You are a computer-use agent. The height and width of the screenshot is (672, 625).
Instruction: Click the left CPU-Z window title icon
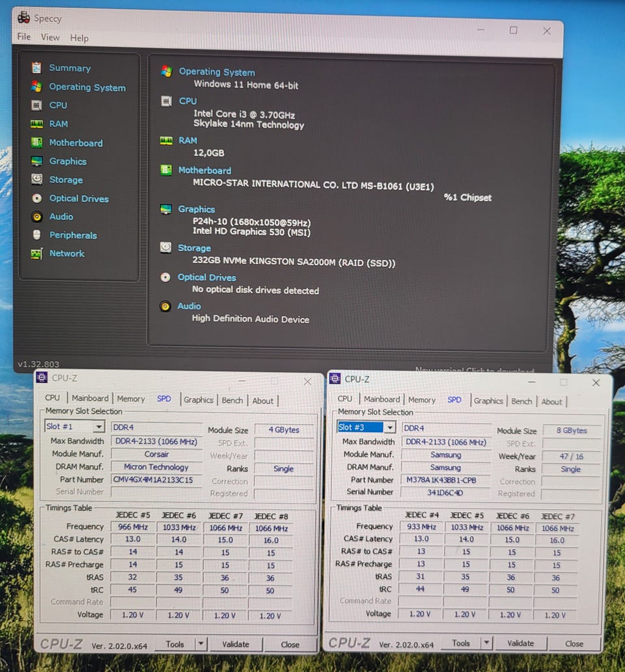point(42,377)
